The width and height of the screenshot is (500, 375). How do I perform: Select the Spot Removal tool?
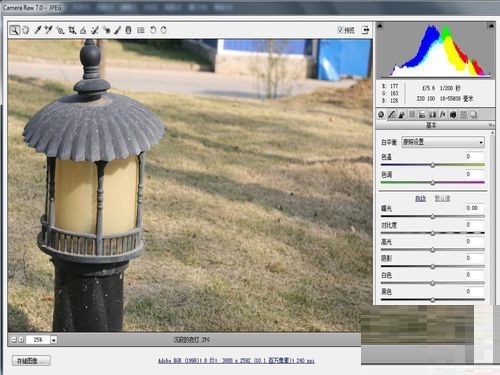(x=95, y=30)
